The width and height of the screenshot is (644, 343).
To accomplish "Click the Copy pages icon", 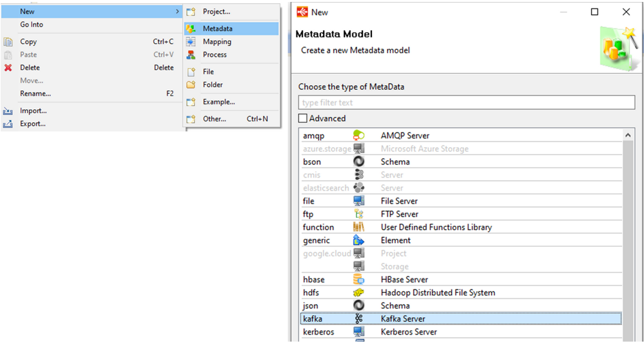I will point(8,41).
